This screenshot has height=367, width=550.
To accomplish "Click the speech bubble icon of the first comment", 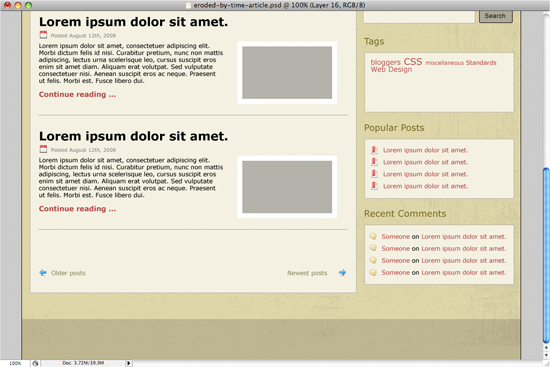I will 373,236.
